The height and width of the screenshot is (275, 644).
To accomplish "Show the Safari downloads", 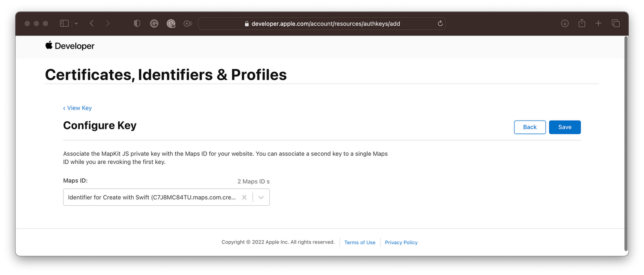I will click(x=565, y=23).
